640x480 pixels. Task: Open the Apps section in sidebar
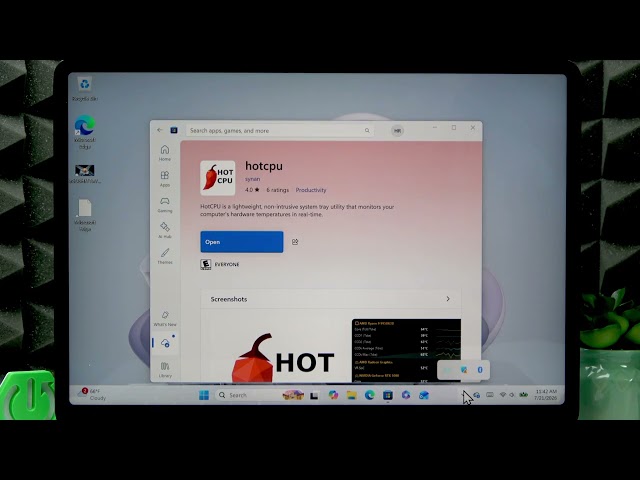tap(165, 179)
